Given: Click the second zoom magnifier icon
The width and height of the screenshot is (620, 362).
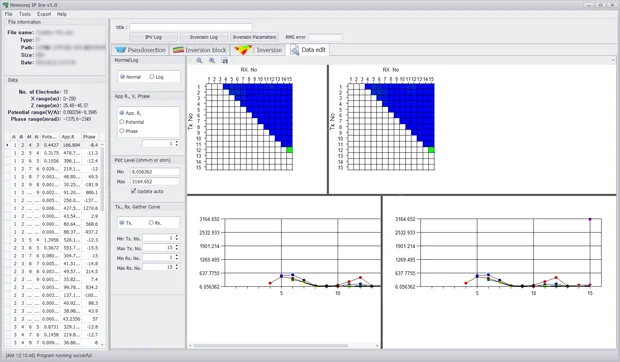Looking at the screenshot, I should [212, 60].
